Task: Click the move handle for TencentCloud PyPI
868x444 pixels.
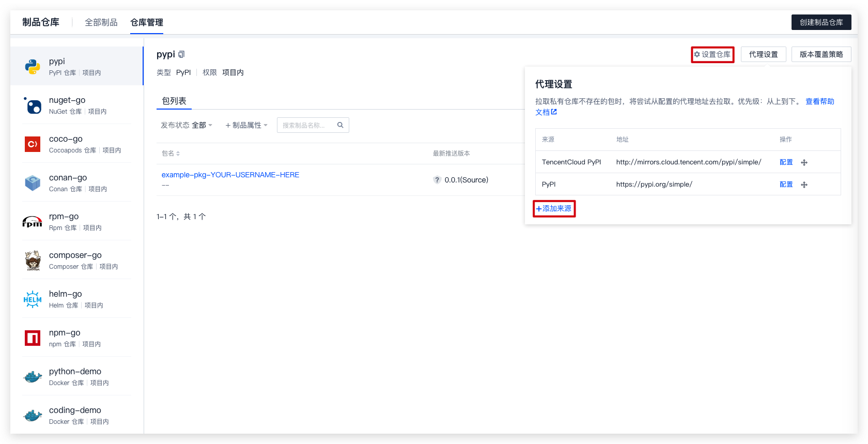Action: coord(804,162)
